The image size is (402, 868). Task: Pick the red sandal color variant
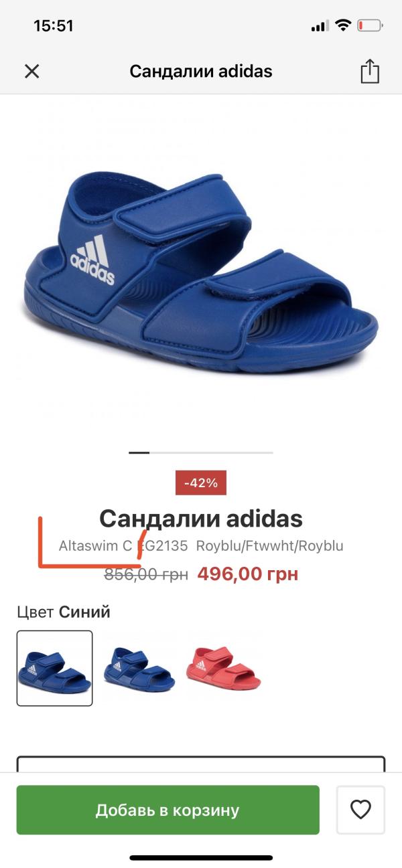click(x=224, y=668)
